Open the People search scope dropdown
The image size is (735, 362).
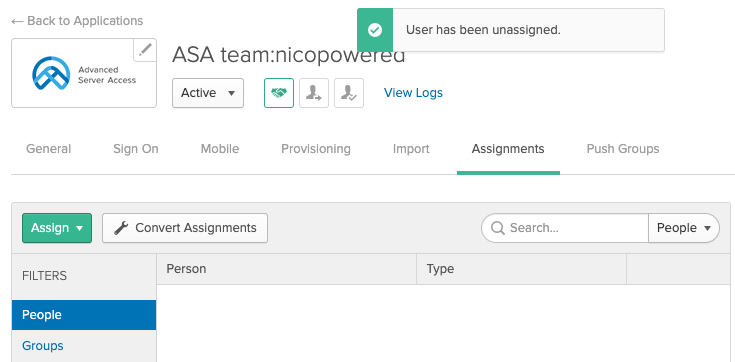[683, 228]
